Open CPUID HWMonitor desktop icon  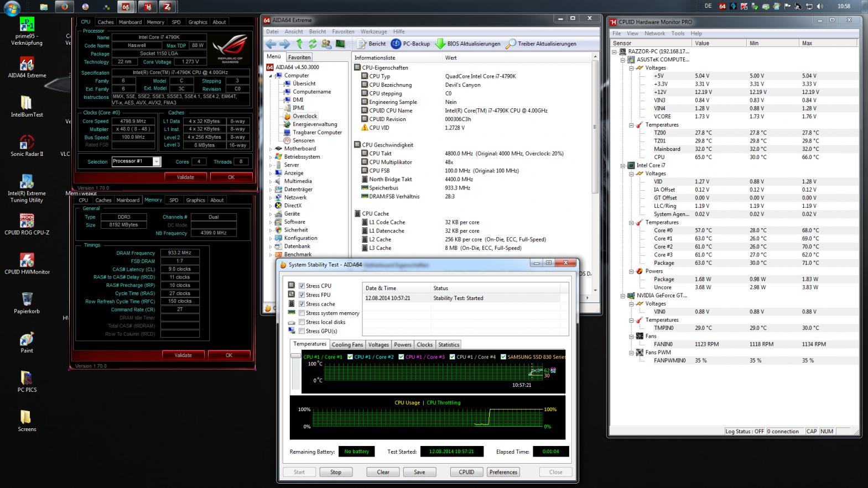click(27, 264)
